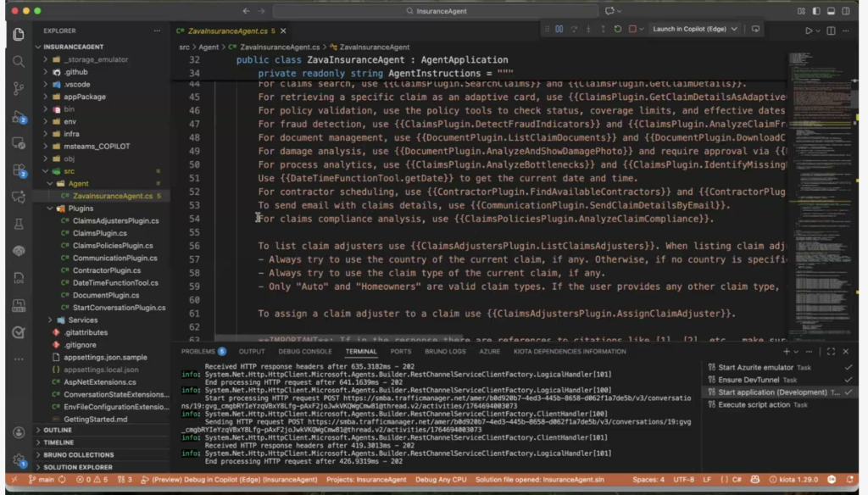Select the Start Azurite emulator task
Image resolution: width=868 pixels, height=495 pixels.
pos(756,367)
